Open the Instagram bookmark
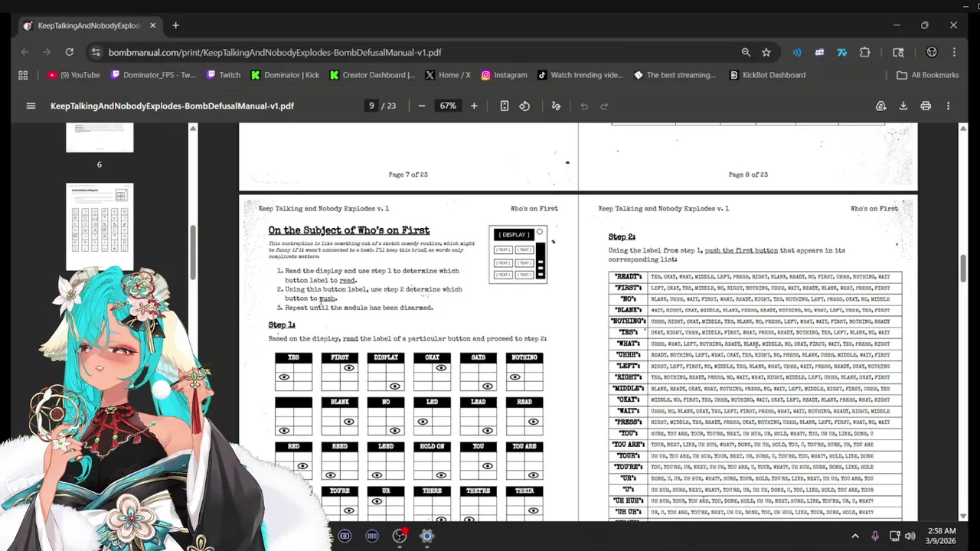Screen dimensions: 980x551 pos(504,75)
